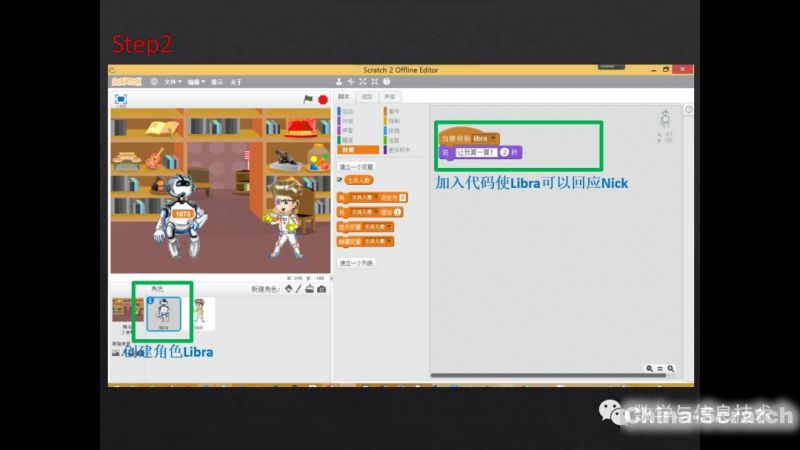Click the 建立一个变量 (Make a Variable) button

pyautogui.click(x=356, y=166)
